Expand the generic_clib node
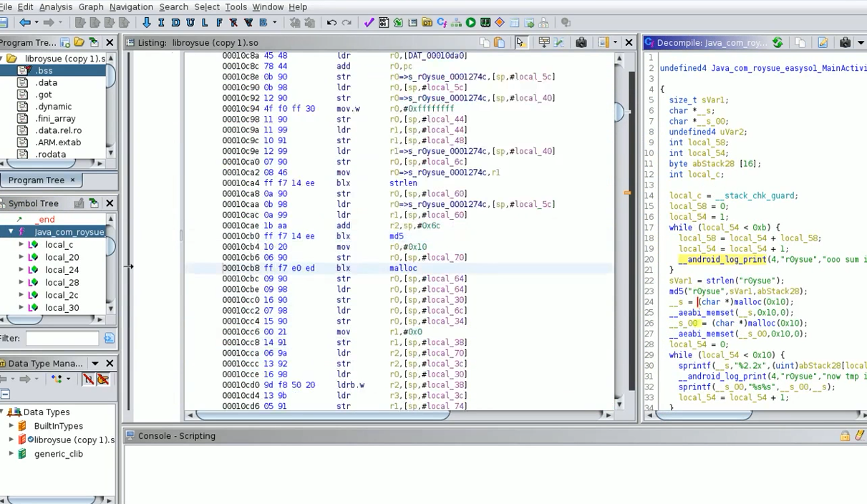 [11, 454]
